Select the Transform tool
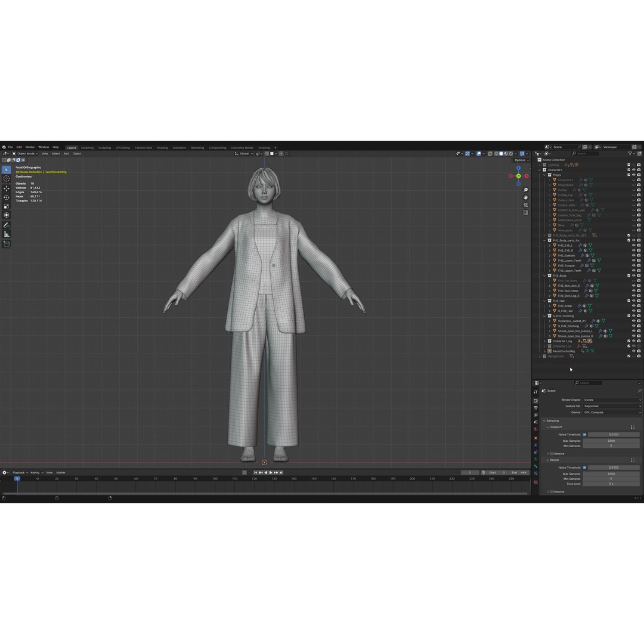The height and width of the screenshot is (644, 644). point(6,215)
